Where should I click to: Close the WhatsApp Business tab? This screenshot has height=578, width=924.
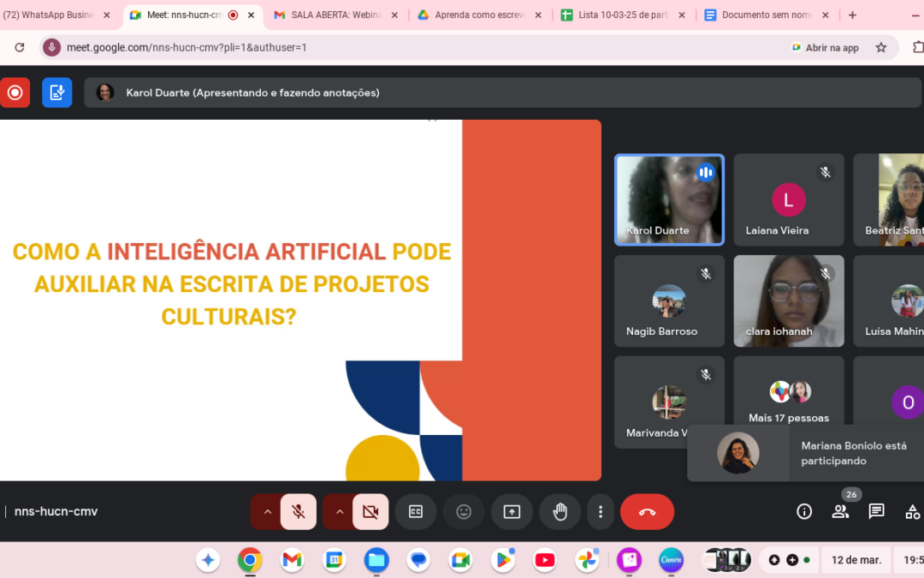[x=107, y=15]
